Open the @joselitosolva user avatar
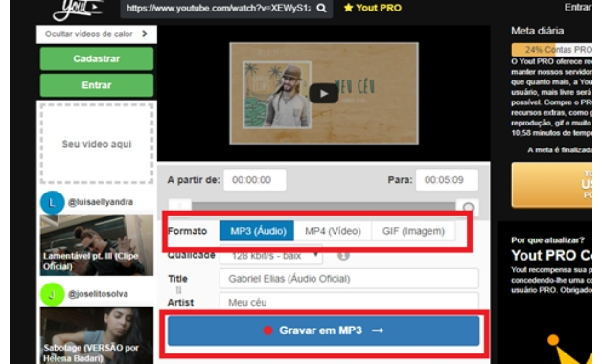This screenshot has height=364, width=602. click(52, 294)
